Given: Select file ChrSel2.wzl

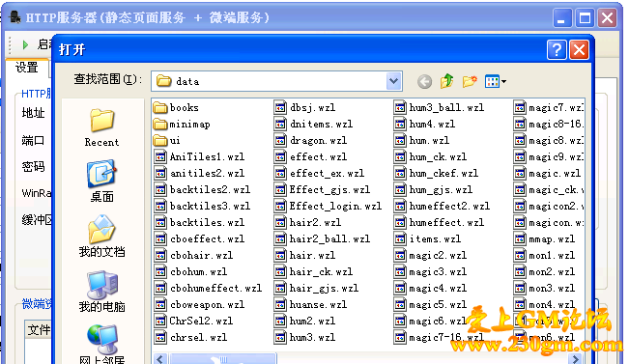Looking at the screenshot, I should [x=194, y=322].
